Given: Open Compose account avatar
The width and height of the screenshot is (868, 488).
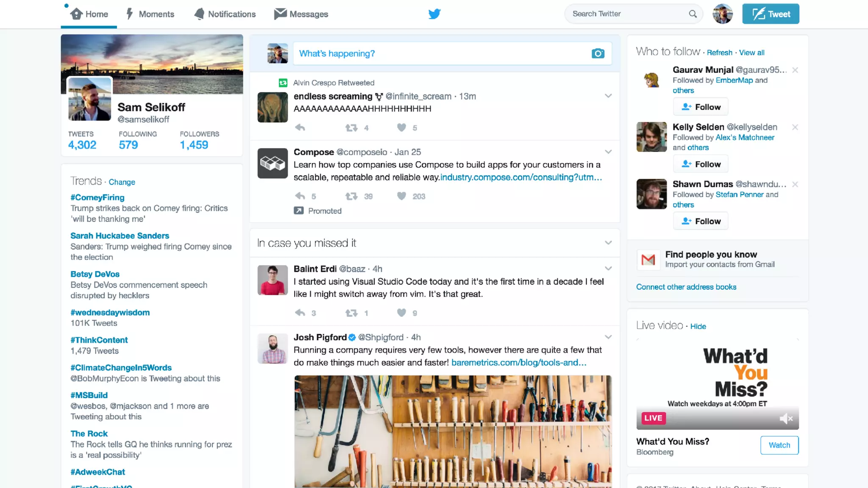Looking at the screenshot, I should click(273, 163).
